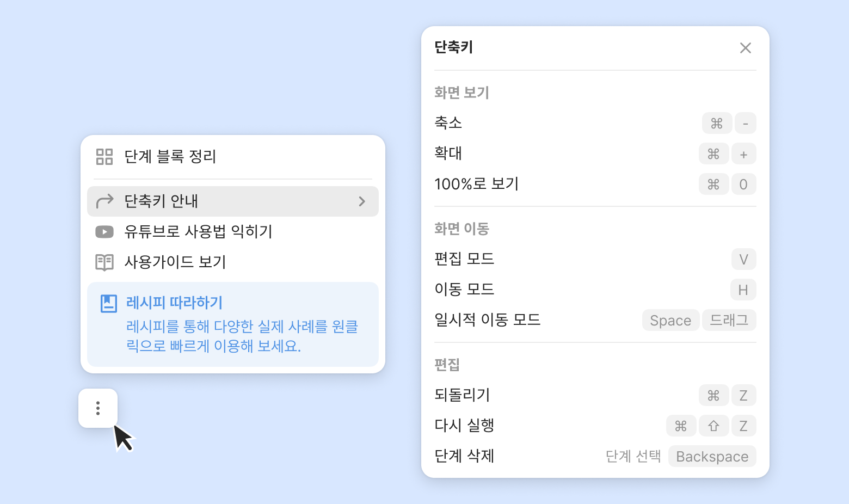Click the three-dot more options button
Image resolution: width=849 pixels, height=504 pixels.
pyautogui.click(x=98, y=408)
